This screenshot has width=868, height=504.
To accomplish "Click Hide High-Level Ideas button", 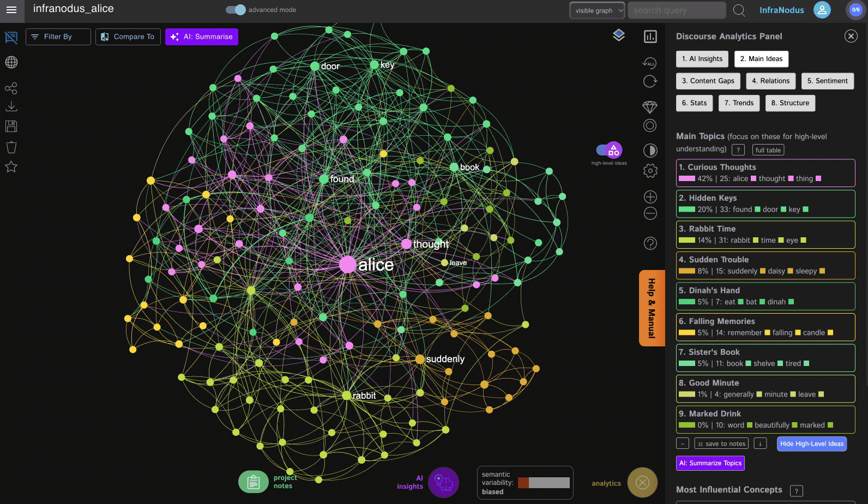I will (x=811, y=443).
